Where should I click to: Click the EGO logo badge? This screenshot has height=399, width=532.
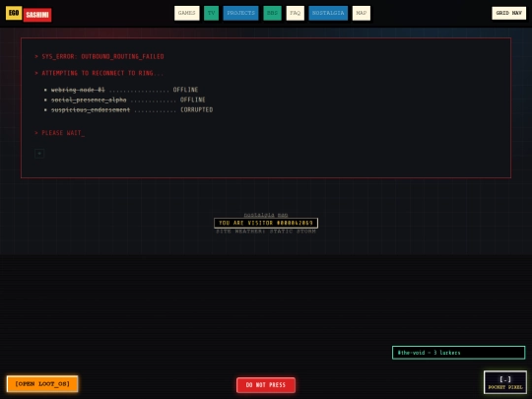click(x=14, y=13)
